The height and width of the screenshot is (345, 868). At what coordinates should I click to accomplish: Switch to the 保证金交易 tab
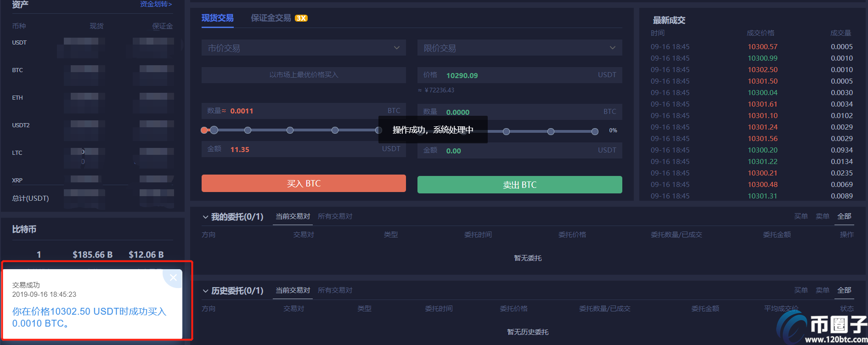tap(271, 18)
